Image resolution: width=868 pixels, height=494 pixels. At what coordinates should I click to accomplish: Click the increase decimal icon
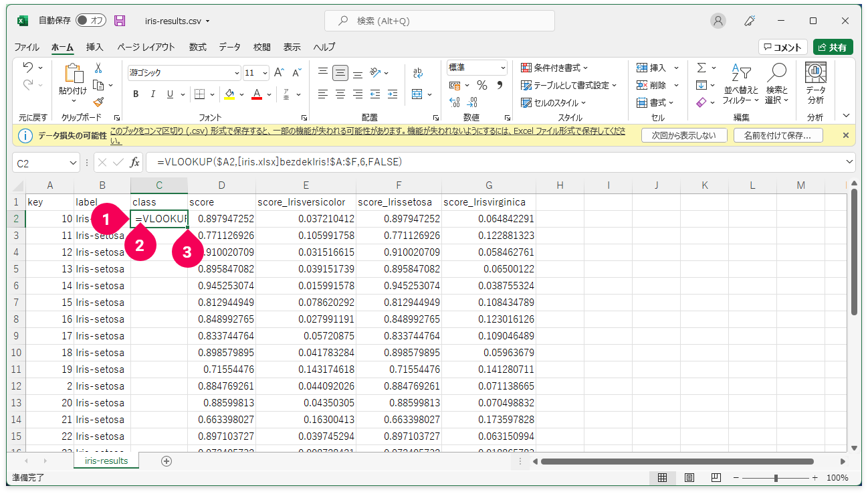pyautogui.click(x=455, y=102)
